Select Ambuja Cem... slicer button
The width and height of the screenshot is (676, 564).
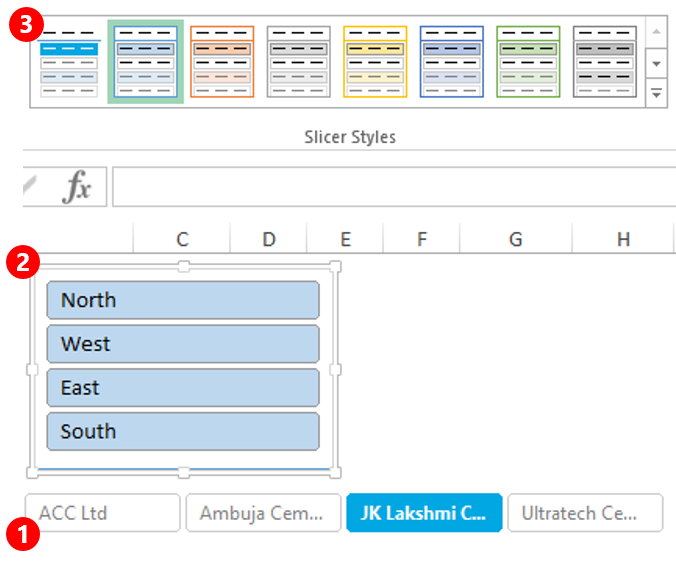click(263, 513)
